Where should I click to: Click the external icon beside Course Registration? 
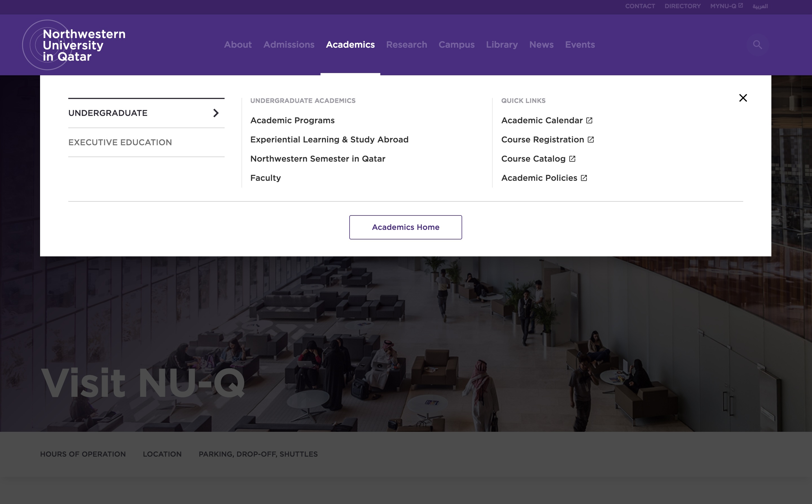pyautogui.click(x=591, y=140)
